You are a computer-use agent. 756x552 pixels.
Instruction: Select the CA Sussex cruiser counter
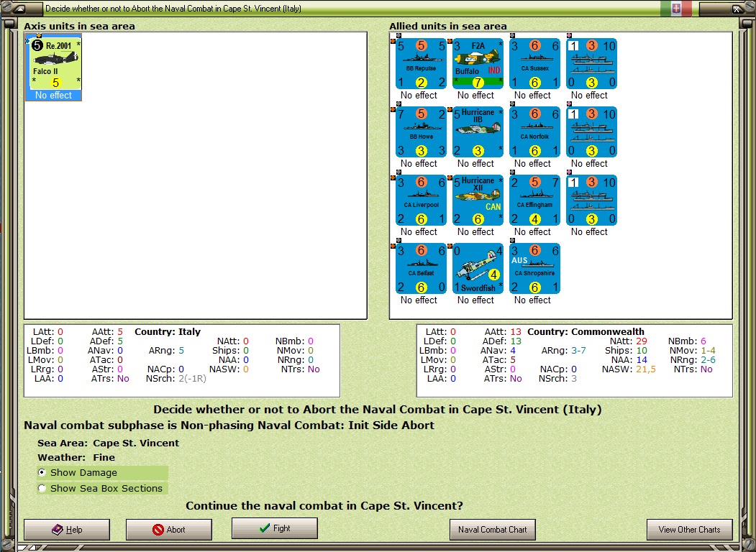click(534, 63)
